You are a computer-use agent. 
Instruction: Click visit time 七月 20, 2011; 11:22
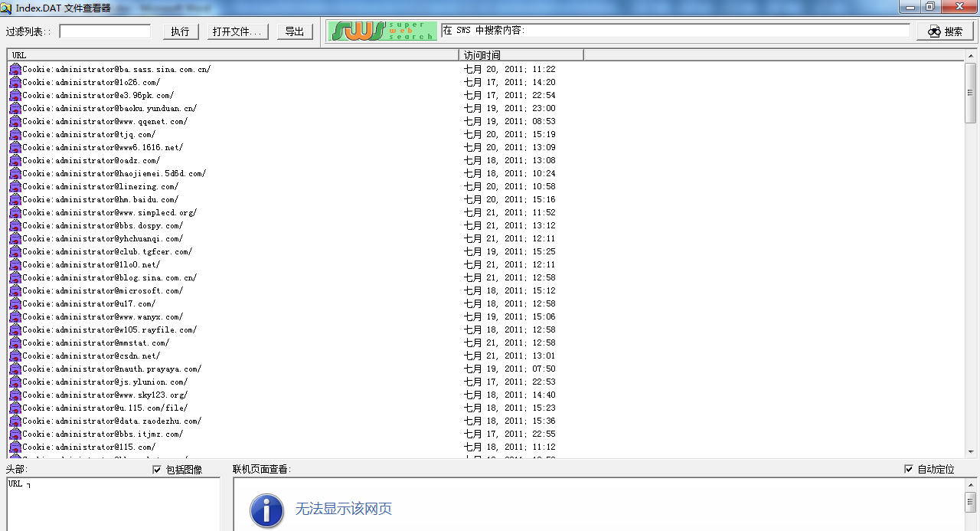510,69
